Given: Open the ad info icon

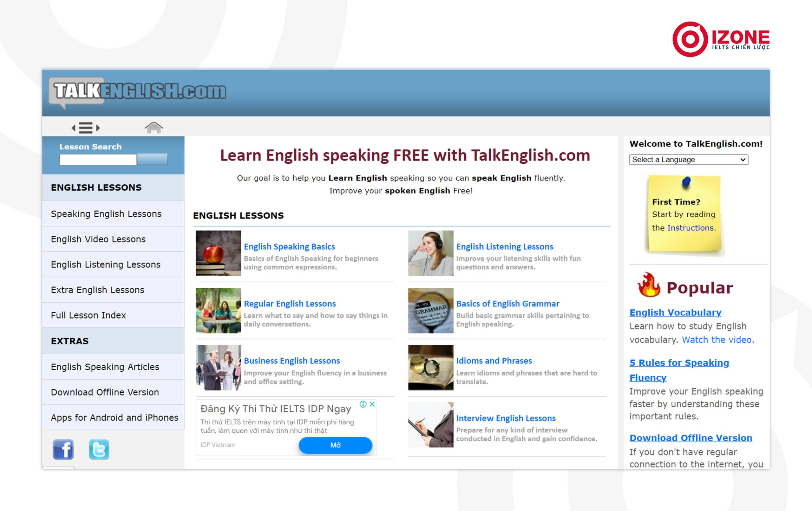Looking at the screenshot, I should click(363, 404).
